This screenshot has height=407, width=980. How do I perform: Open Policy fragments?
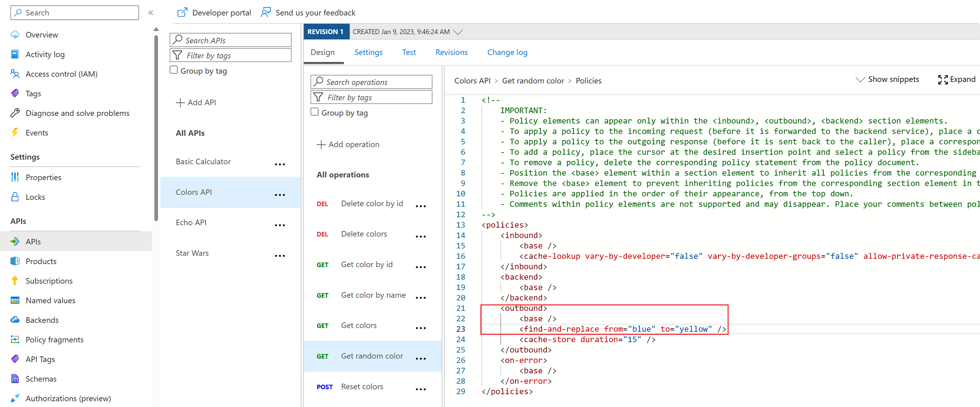pyautogui.click(x=54, y=339)
